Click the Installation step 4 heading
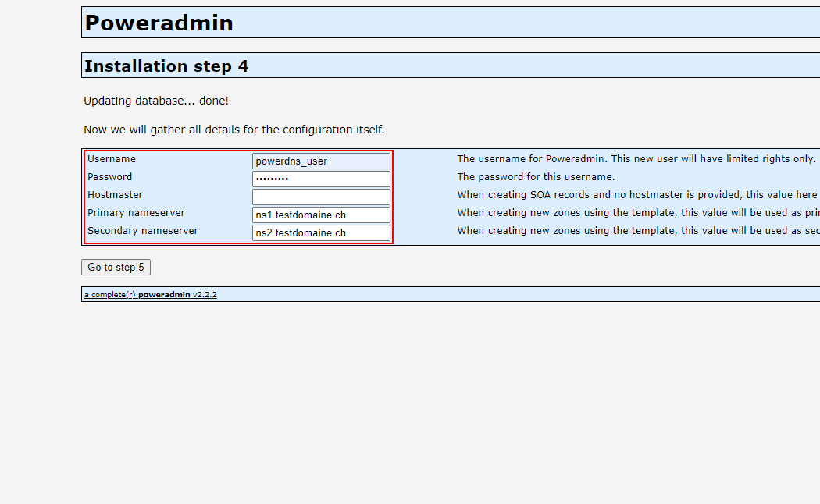The height and width of the screenshot is (504, 820). 166,66
